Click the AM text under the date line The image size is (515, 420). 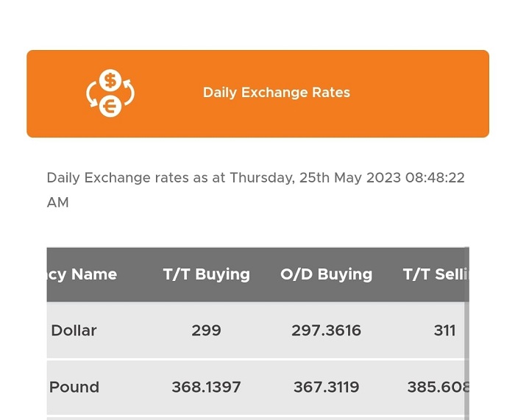tap(58, 202)
